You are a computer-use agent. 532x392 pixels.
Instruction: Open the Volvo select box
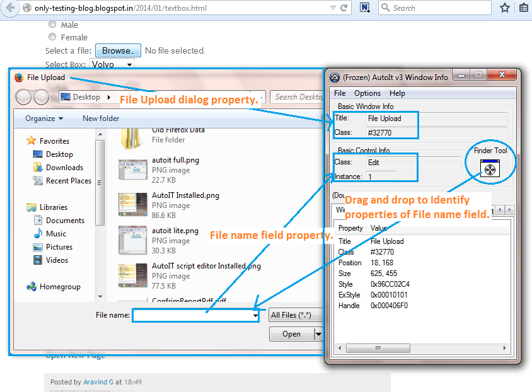click(112, 64)
